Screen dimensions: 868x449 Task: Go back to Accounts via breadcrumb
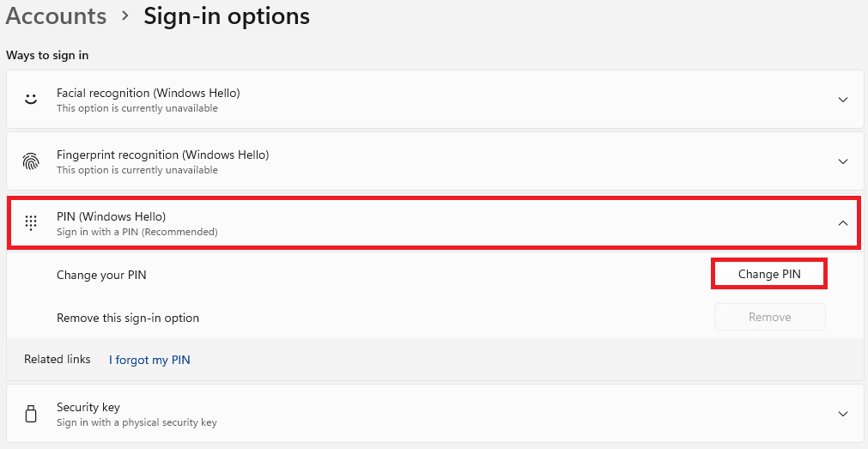56,15
